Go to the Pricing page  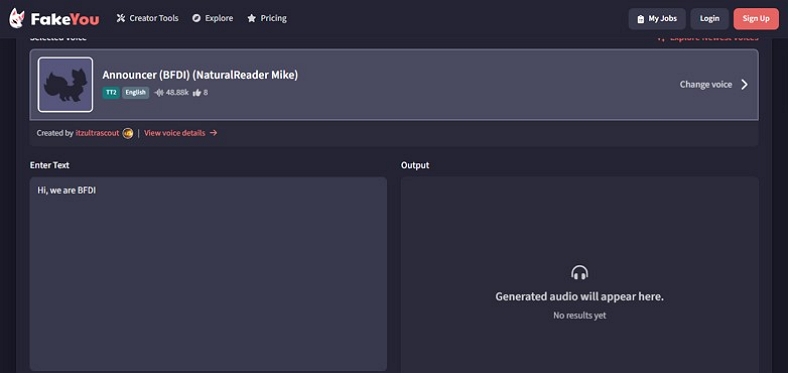[266, 18]
